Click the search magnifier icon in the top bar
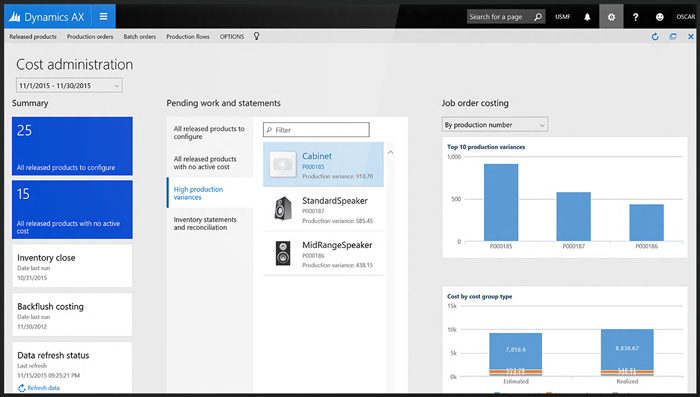 (538, 17)
